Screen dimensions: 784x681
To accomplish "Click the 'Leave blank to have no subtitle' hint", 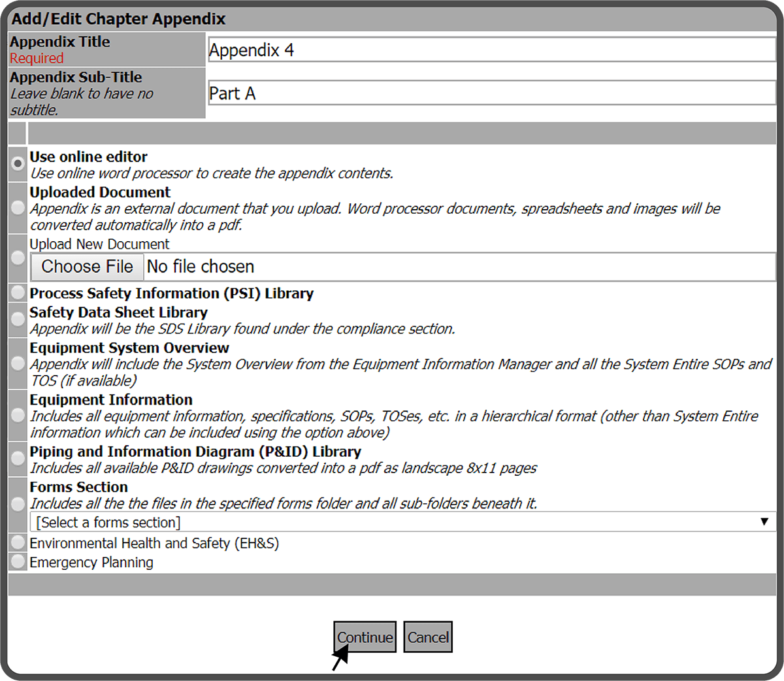I will (82, 102).
